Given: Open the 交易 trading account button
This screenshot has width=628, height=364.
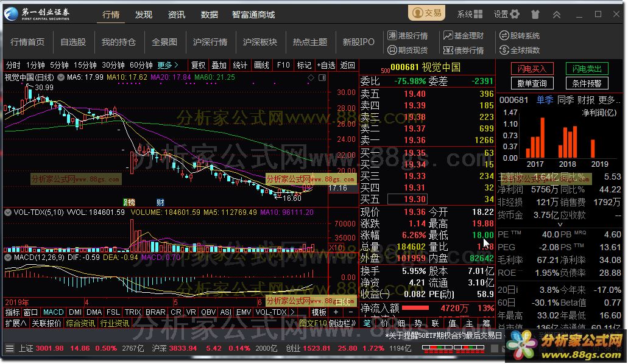Looking at the screenshot, I should pos(427,13).
